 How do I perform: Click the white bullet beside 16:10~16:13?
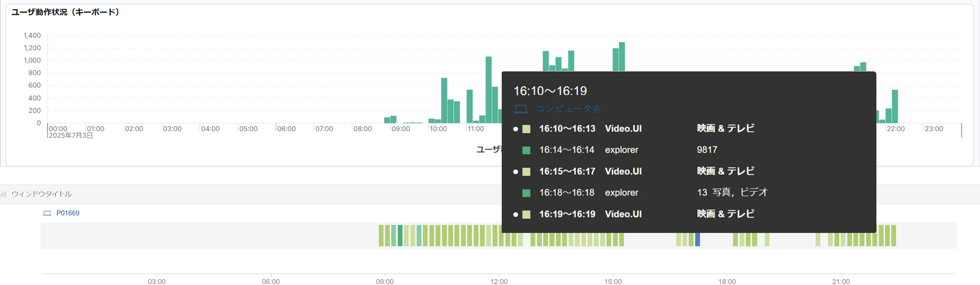[516, 129]
